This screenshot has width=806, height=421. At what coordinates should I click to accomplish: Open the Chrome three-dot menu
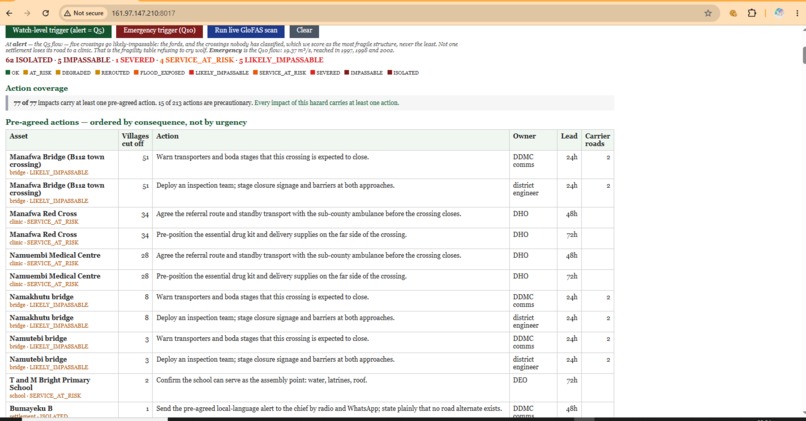(x=797, y=13)
